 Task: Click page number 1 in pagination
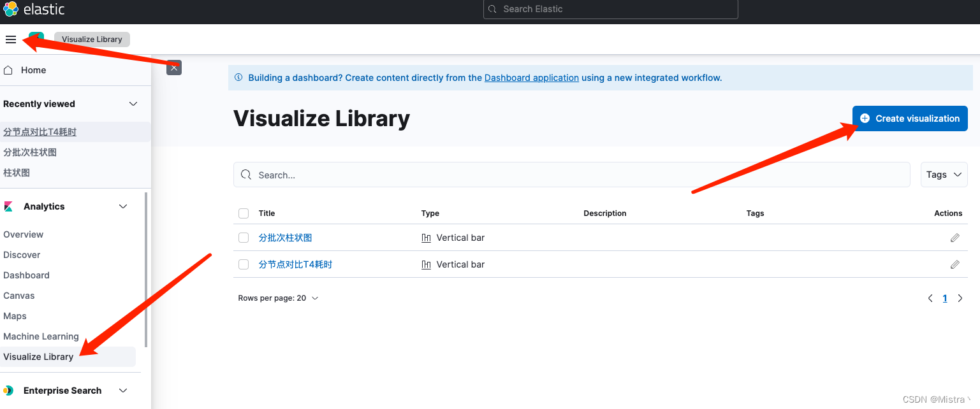[945, 298]
